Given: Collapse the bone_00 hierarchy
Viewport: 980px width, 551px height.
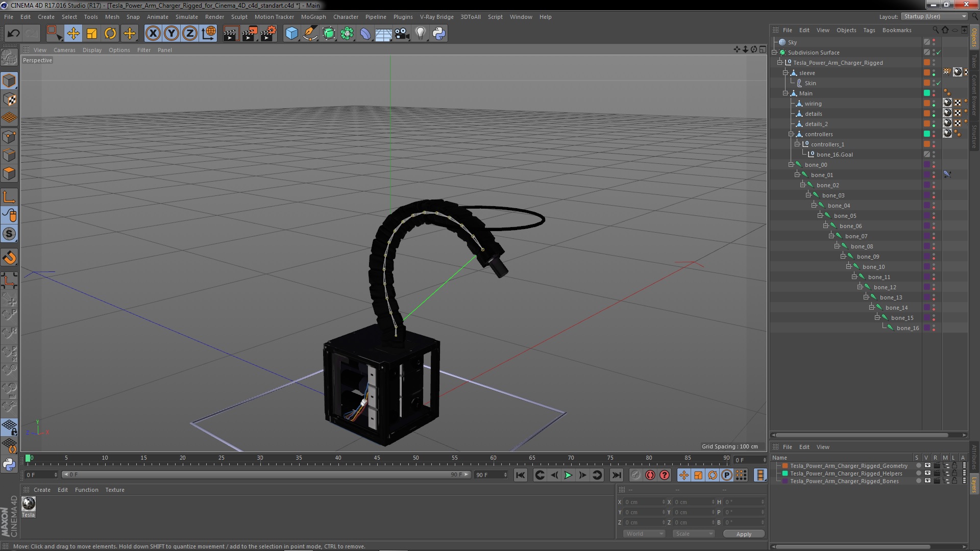Looking at the screenshot, I should pos(791,164).
